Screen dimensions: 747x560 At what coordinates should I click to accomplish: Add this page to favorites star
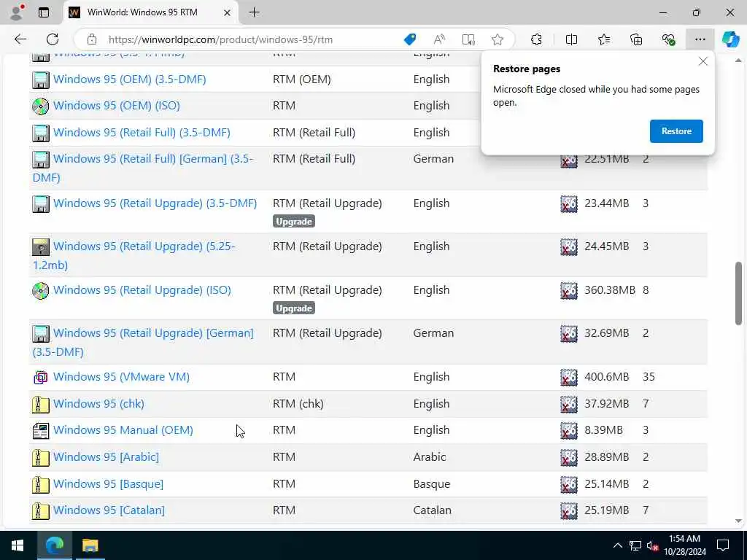pyautogui.click(x=498, y=39)
